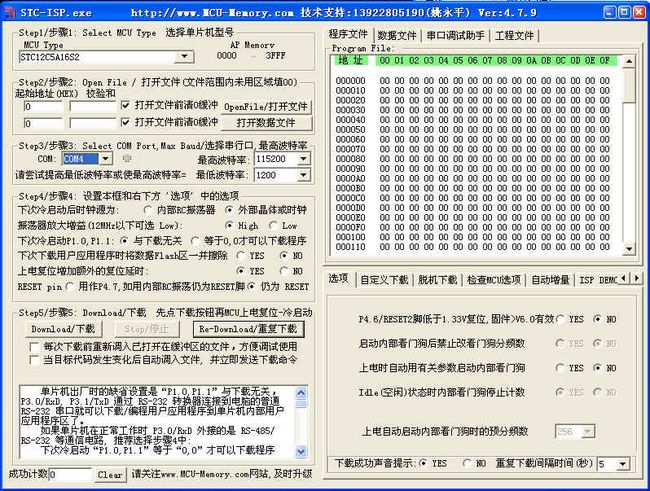Click the 成功计数 input field
This screenshot has height=491, width=650.
[x=70, y=475]
